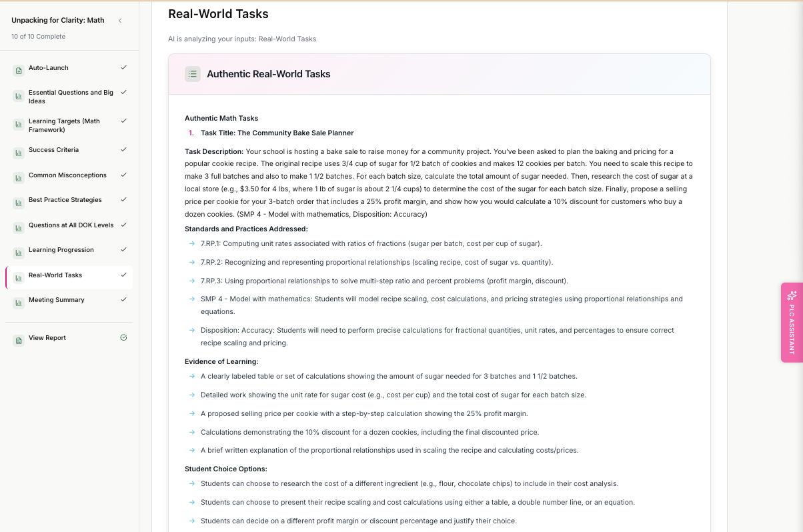Click the Common Misconceptions step icon
This screenshot has height=532, width=803.
[19, 176]
